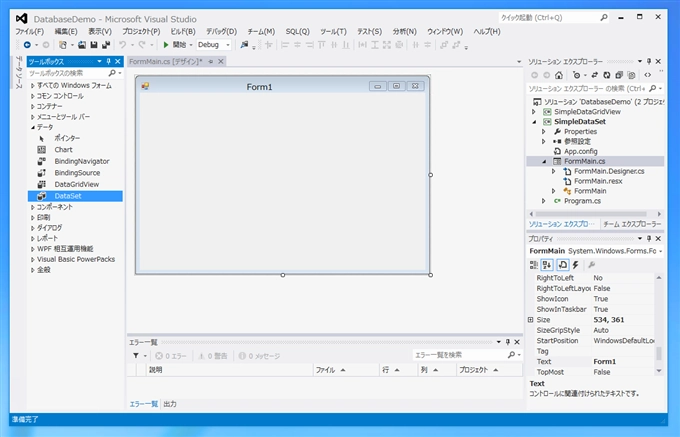The height and width of the screenshot is (437, 680).
Task: Open the ファイル(F) menu
Action: coord(29,32)
